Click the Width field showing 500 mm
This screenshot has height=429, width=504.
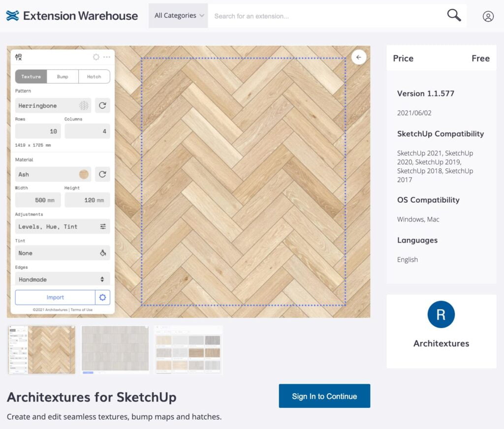(38, 200)
